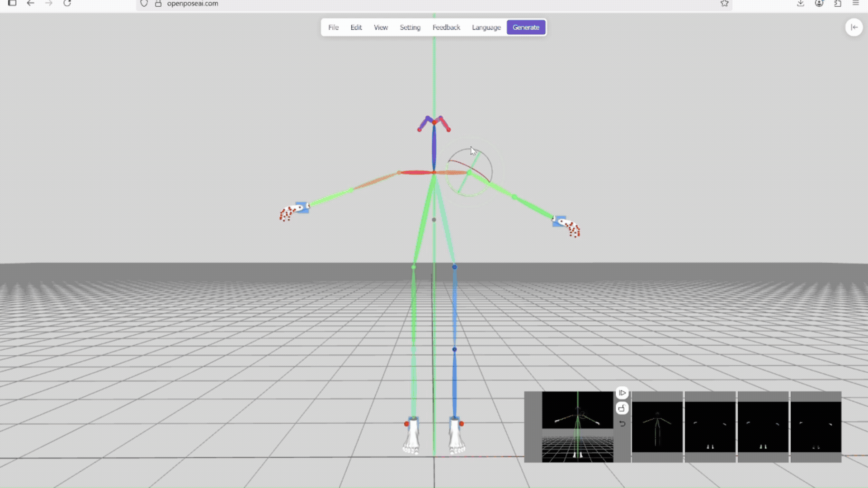The width and height of the screenshot is (868, 488).
Task: Select the red ankle joint on the right foot
Action: [462, 424]
